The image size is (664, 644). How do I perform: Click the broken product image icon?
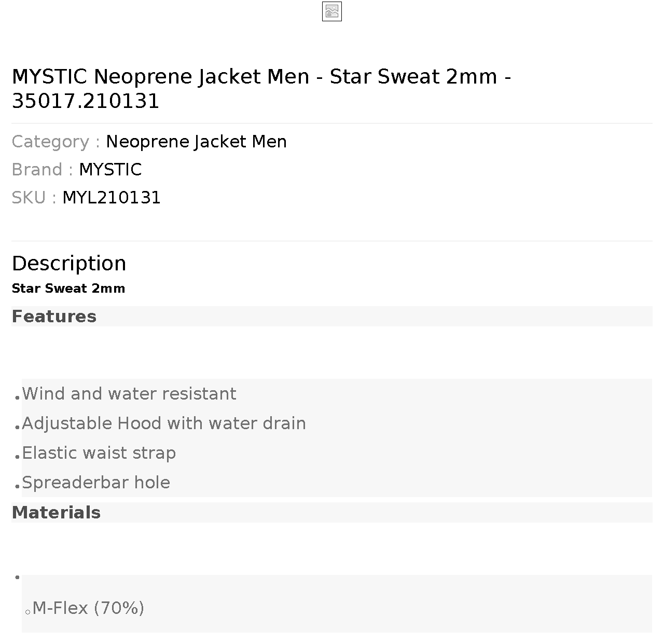332,11
